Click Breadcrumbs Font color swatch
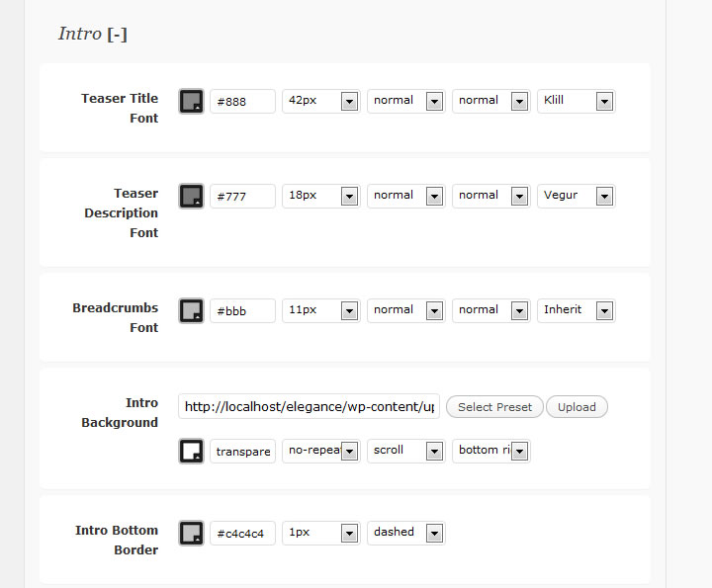The height and width of the screenshot is (588, 712). click(x=191, y=310)
